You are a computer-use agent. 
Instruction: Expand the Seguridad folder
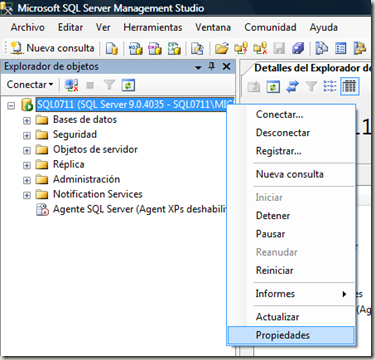(x=27, y=136)
